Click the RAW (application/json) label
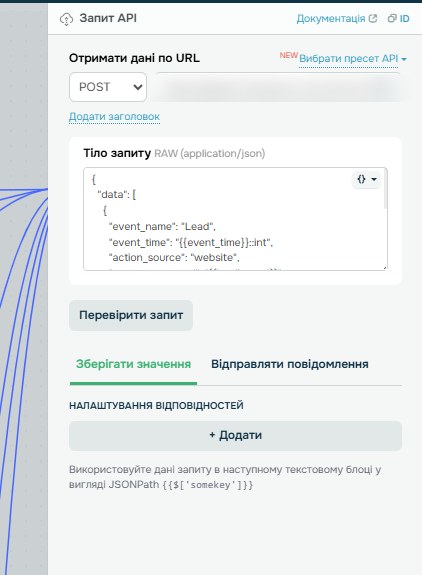The image size is (422, 575). 209,153
